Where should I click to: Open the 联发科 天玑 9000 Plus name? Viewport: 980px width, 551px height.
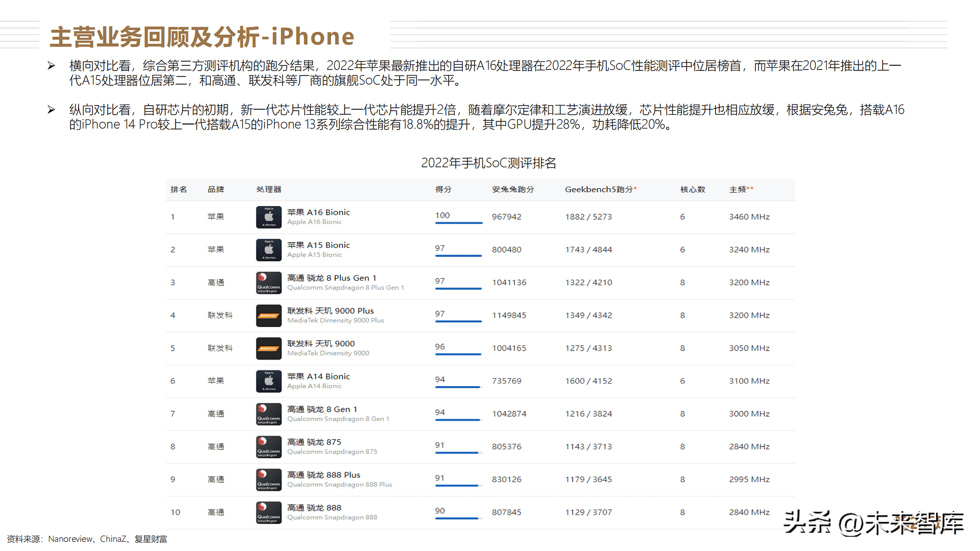coord(330,311)
